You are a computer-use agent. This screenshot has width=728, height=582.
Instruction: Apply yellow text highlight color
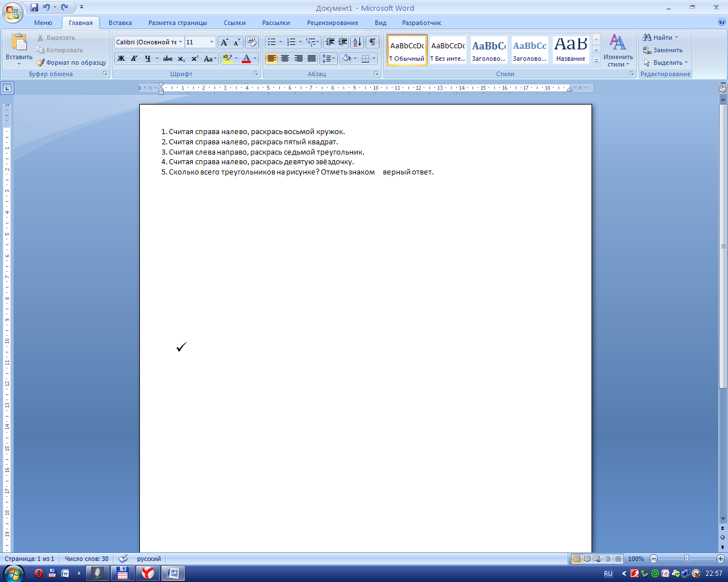tap(227, 59)
